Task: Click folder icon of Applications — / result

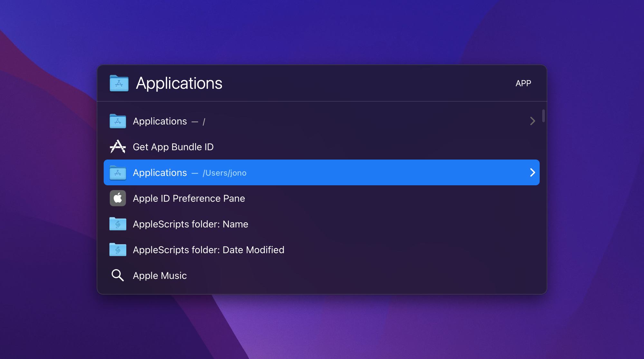Action: [x=118, y=121]
